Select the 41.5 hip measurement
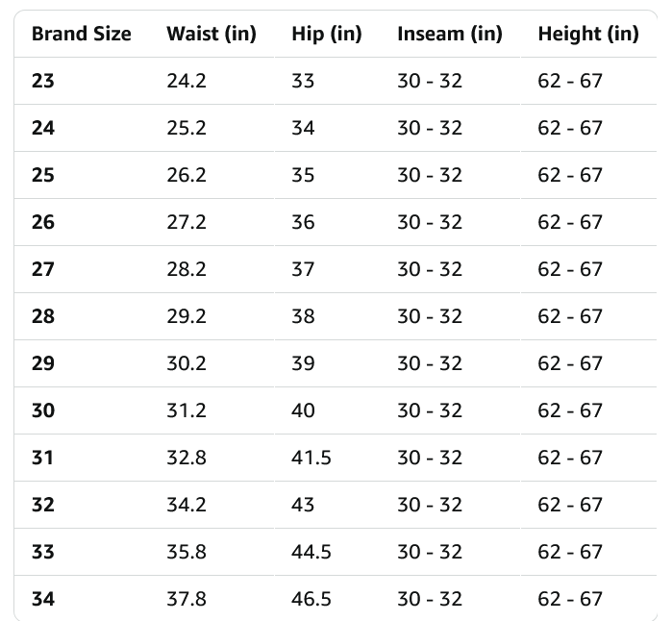 point(311,458)
